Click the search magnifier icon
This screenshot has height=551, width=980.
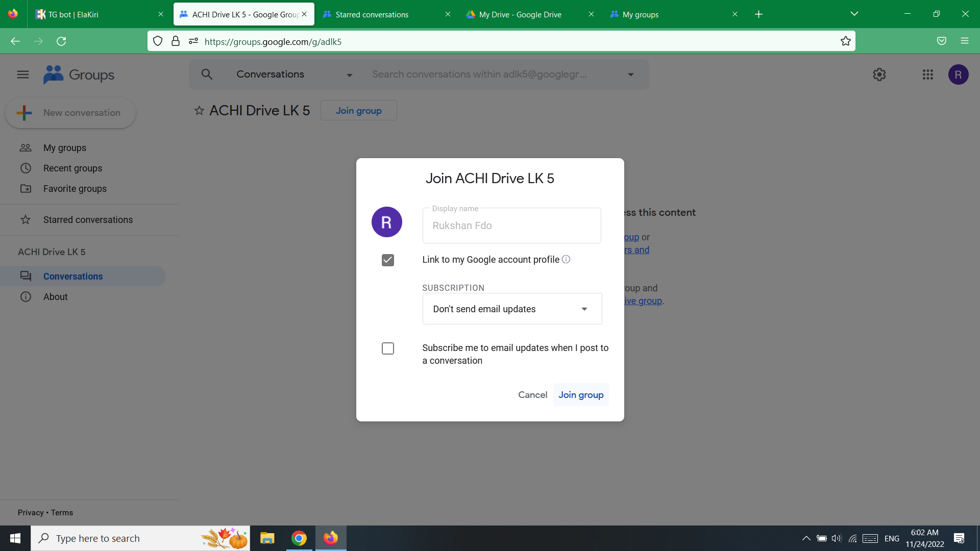[207, 74]
